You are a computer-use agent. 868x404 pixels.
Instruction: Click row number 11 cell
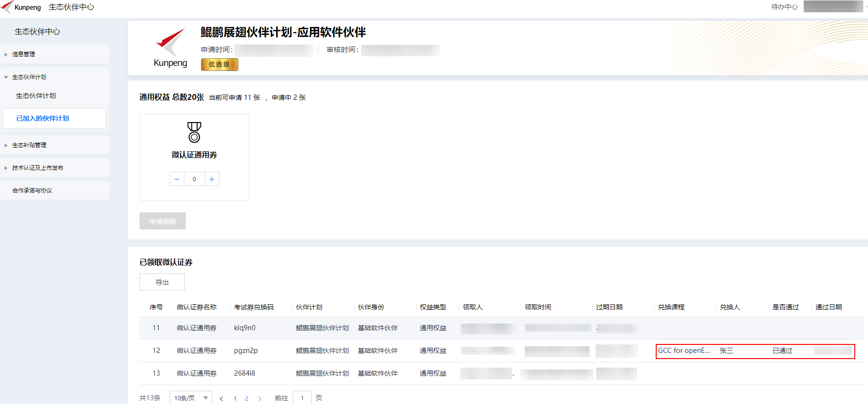[156, 328]
